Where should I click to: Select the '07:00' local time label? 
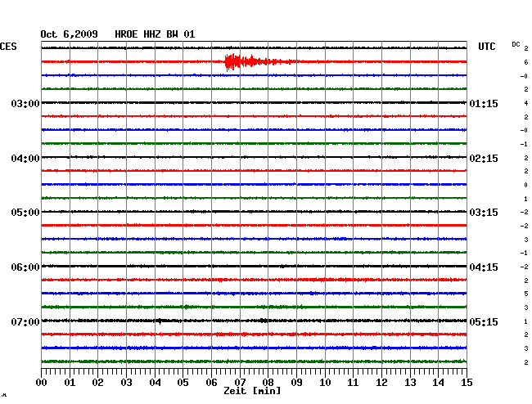coord(25,321)
